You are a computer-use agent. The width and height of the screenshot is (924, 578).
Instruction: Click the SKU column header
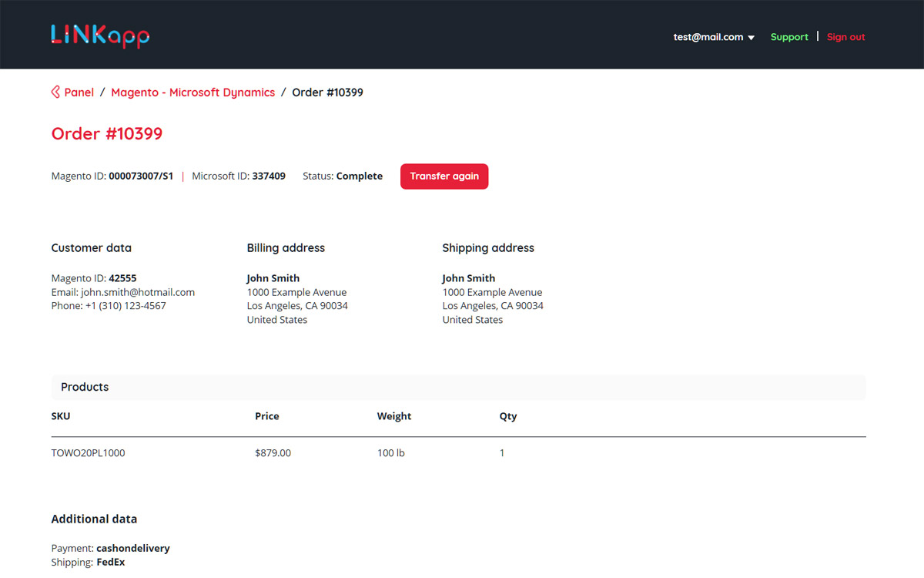pos(61,416)
